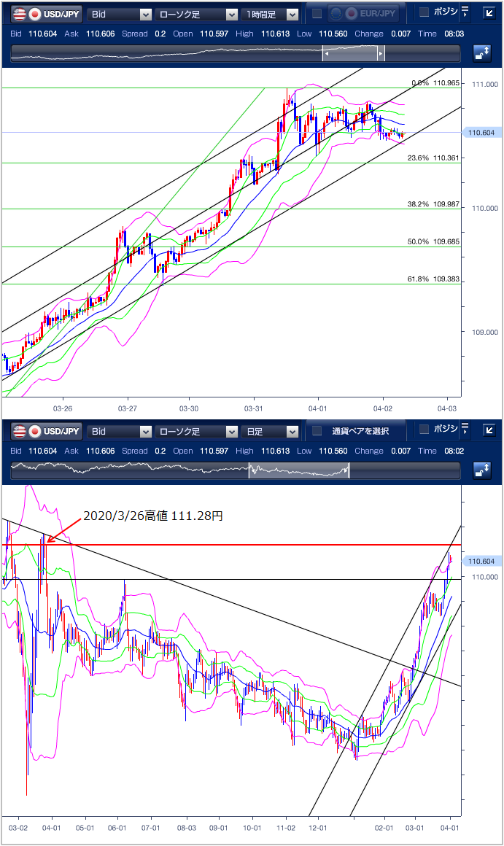Open the Bid dropdown in top chart
The width and height of the screenshot is (504, 846).
pos(120,14)
